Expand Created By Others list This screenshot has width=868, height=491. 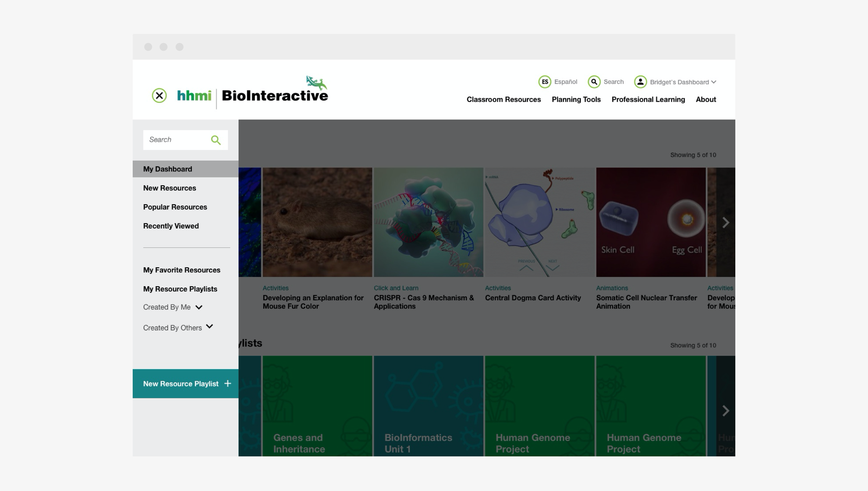click(209, 326)
